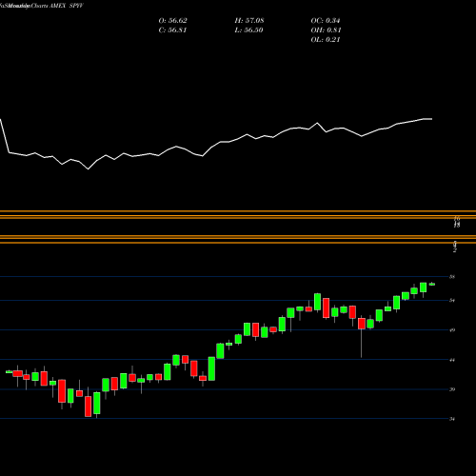Click the last small green candle

click(432, 284)
